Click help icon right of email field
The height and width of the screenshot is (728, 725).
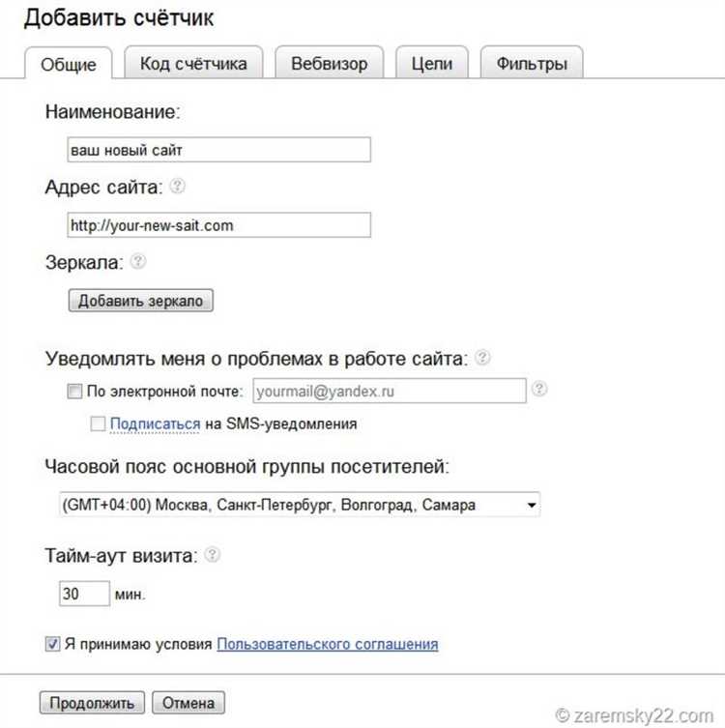click(540, 389)
